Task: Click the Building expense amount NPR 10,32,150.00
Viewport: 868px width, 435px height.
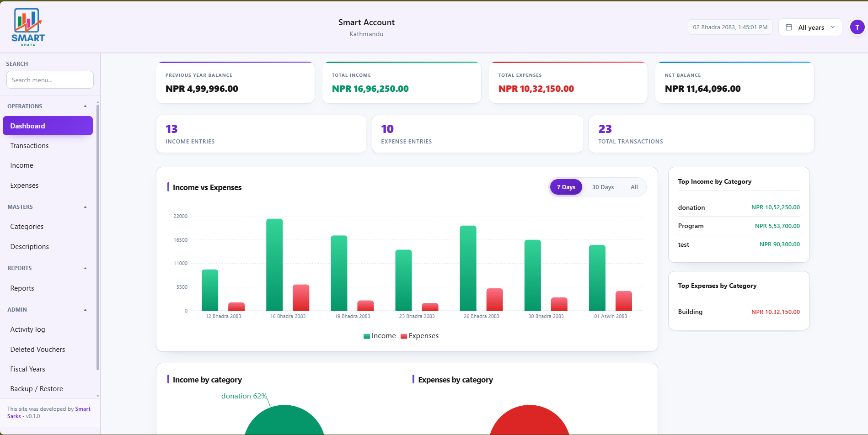Action: pos(776,312)
